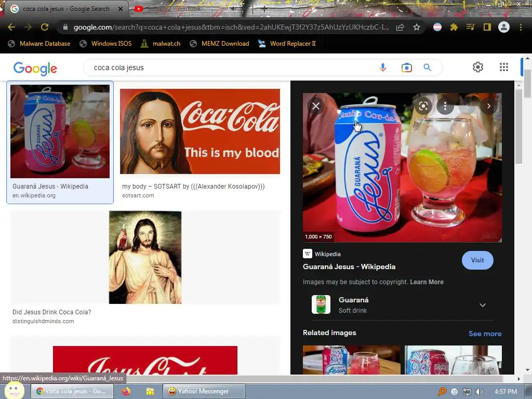Click the Google logo
This screenshot has height=399, width=532.
[35, 69]
